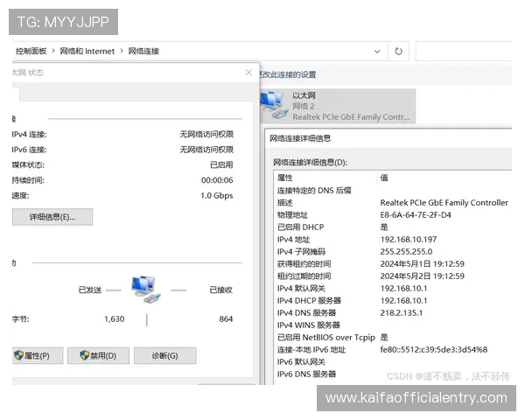The image size is (525, 420).
Task: Expand chevron after 网络和 Internet breadcrumb
Action: tap(122, 51)
